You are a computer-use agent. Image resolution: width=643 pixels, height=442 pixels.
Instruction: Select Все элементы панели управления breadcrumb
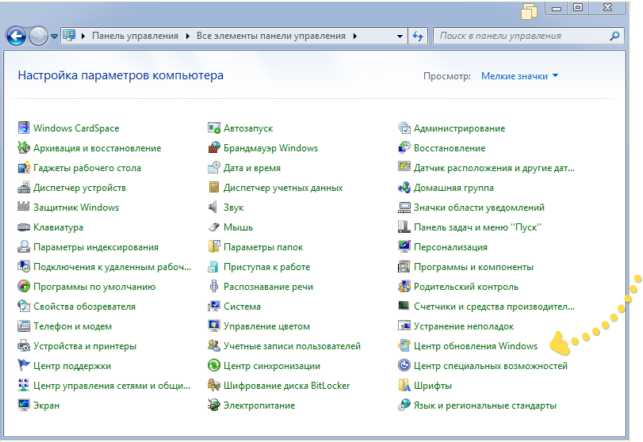(271, 36)
